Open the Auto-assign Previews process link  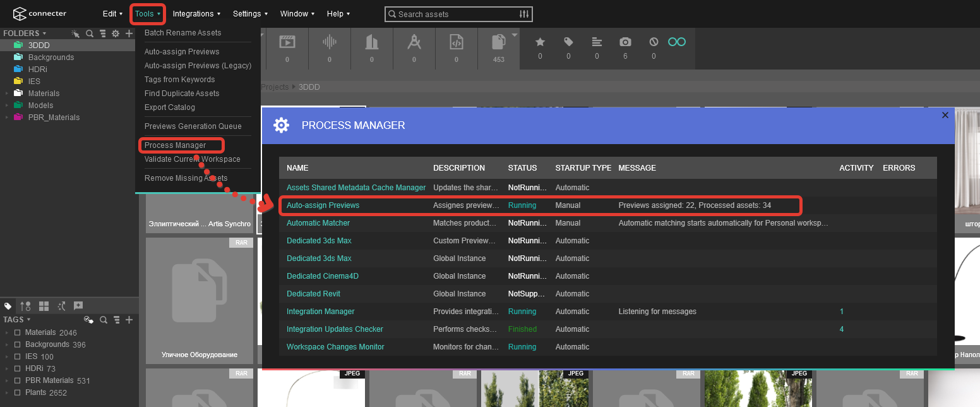pyautogui.click(x=323, y=205)
